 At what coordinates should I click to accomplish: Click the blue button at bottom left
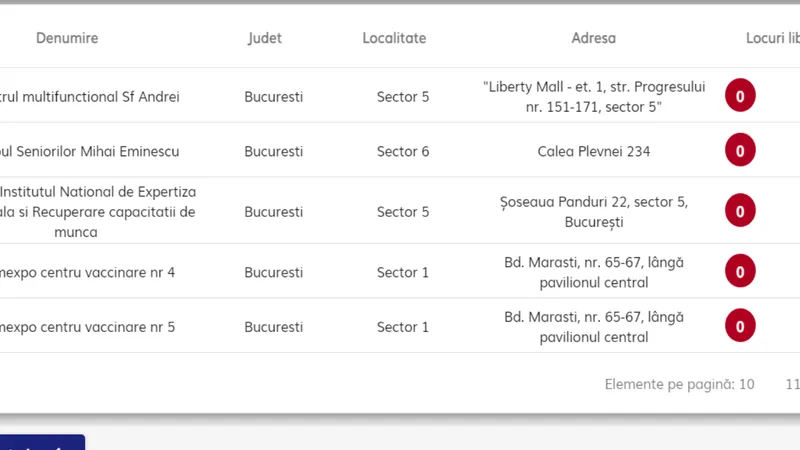point(42,442)
